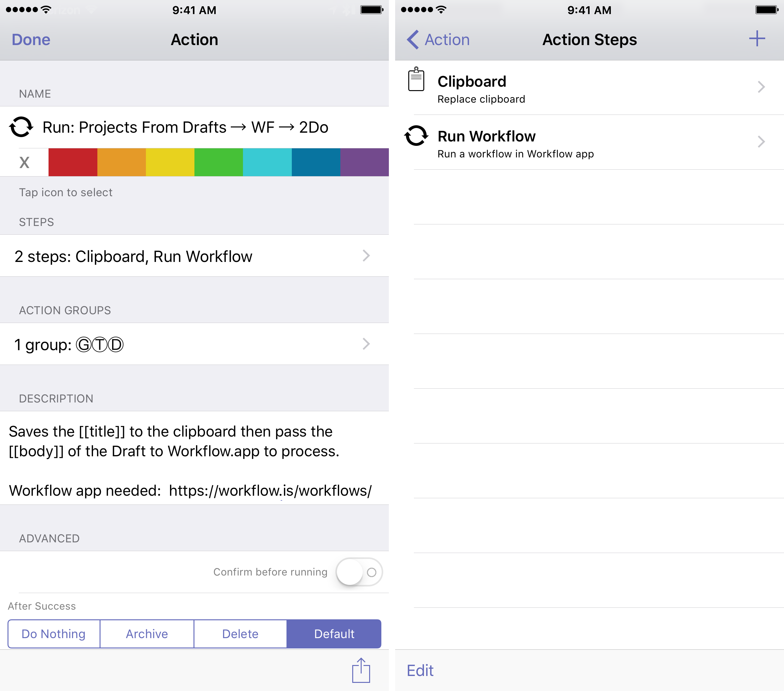Tap the action name text field
The height and width of the screenshot is (691, 784).
pyautogui.click(x=185, y=127)
